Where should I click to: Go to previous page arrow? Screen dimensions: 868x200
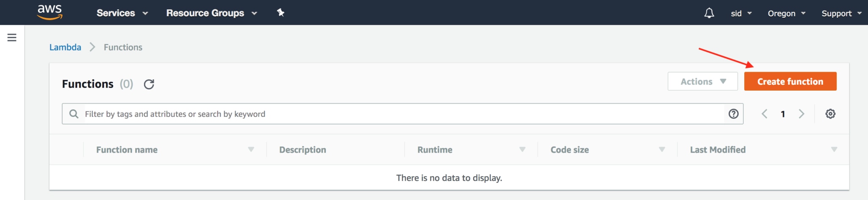(x=765, y=114)
